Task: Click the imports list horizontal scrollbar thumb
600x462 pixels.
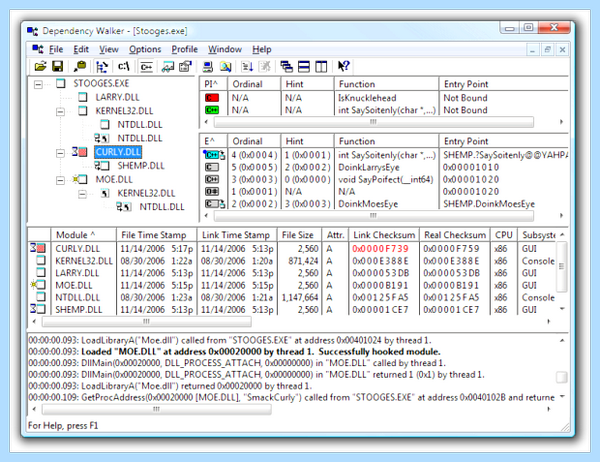Action: pyautogui.click(x=373, y=122)
